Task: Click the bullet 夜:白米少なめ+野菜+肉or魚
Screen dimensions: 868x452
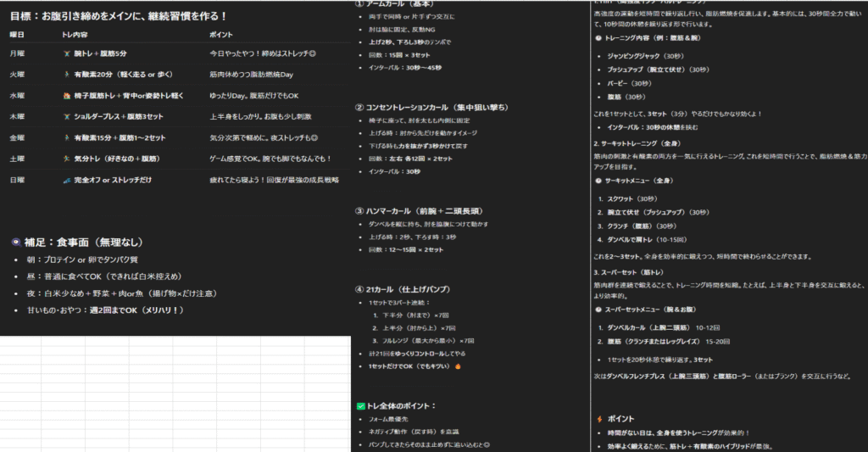Action: click(x=122, y=293)
